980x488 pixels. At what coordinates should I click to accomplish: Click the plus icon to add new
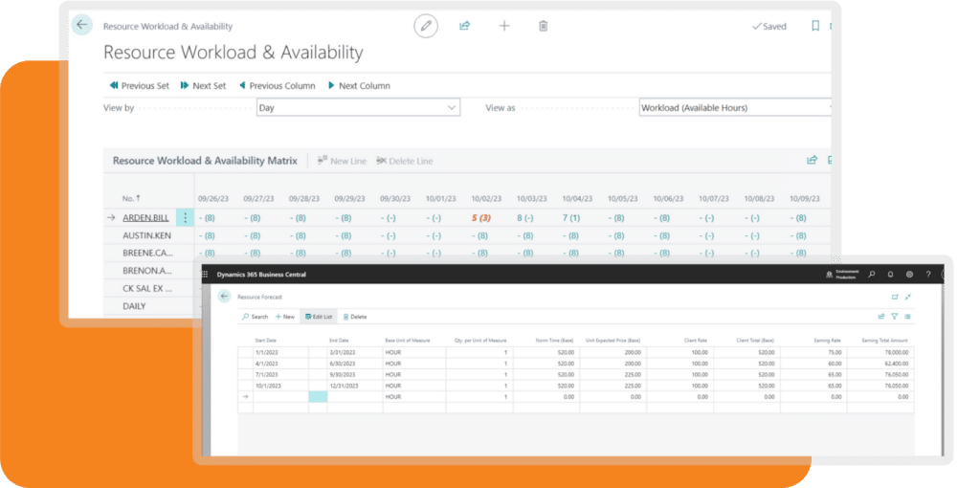click(504, 26)
